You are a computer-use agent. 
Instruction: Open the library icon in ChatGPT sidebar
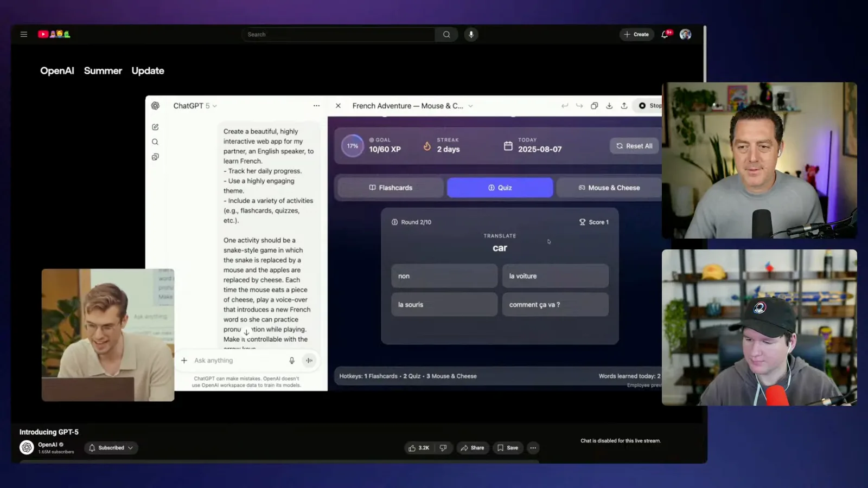click(x=155, y=157)
